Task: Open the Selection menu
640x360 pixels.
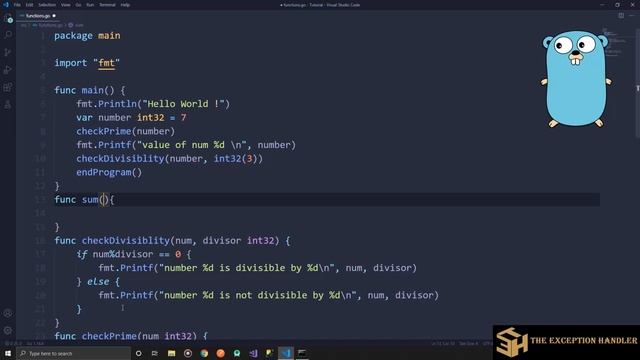Action: pos(47,5)
